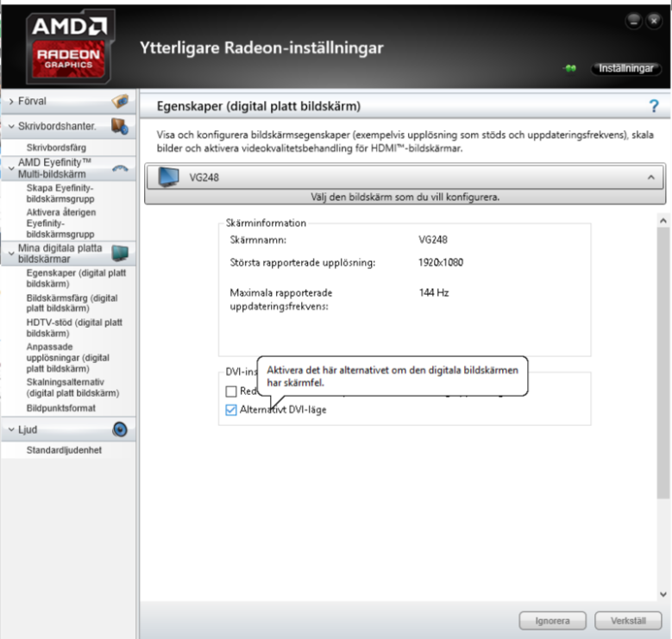This screenshot has height=639, width=672.
Task: Collapse the Ljud section
Action: click(11, 429)
